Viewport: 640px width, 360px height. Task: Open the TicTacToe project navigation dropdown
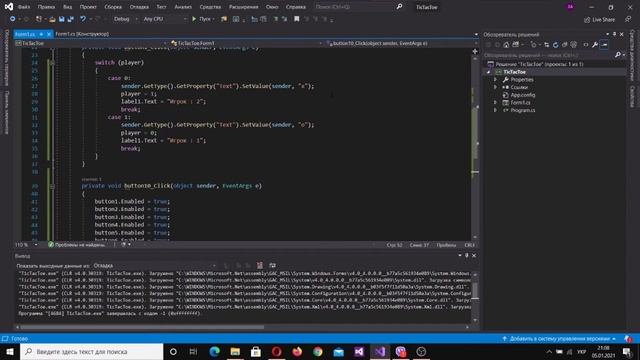point(91,43)
